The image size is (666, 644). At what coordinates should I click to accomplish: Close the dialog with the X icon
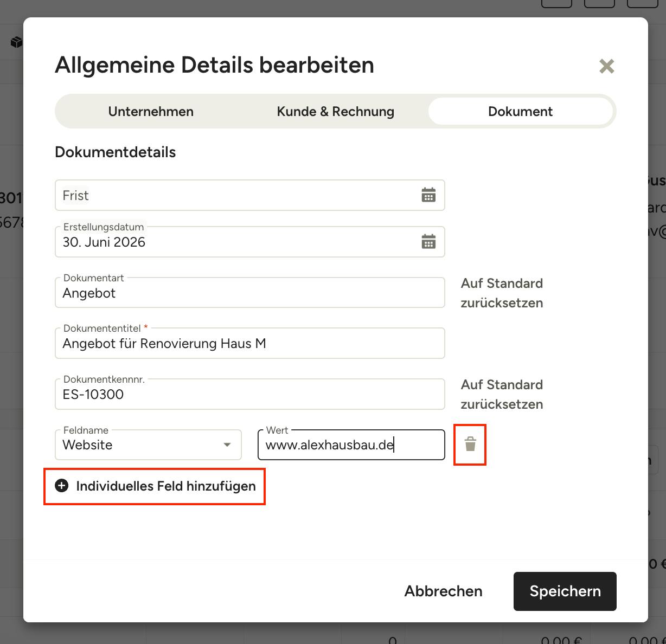tap(606, 66)
